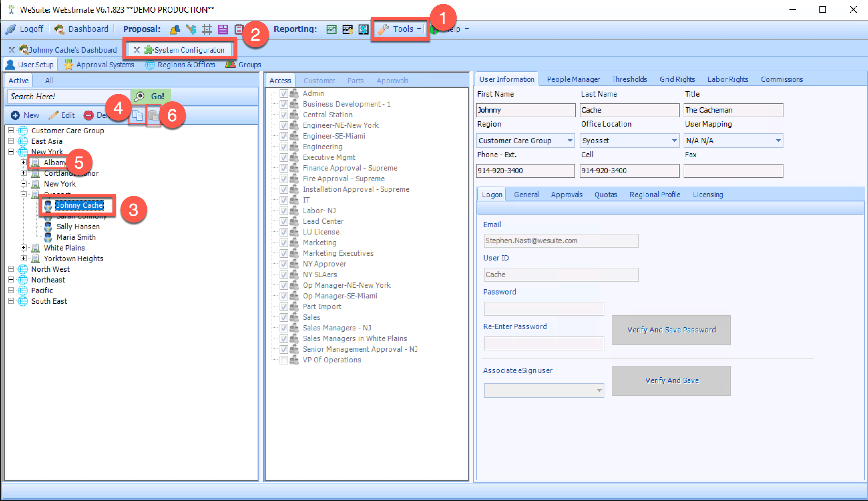The width and height of the screenshot is (868, 501).
Task: Open the Regional Profile tab
Action: tap(655, 195)
